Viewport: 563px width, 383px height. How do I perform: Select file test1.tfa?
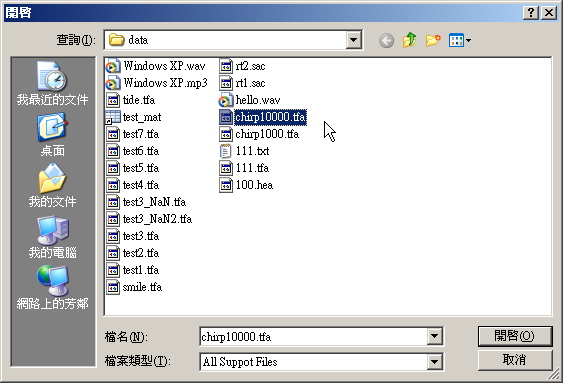pos(141,270)
